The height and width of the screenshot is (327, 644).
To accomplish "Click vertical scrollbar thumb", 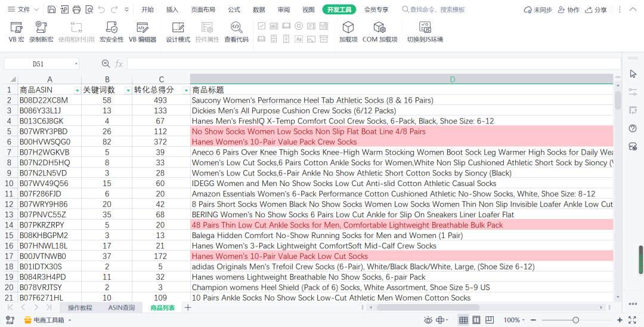I will (x=618, y=100).
